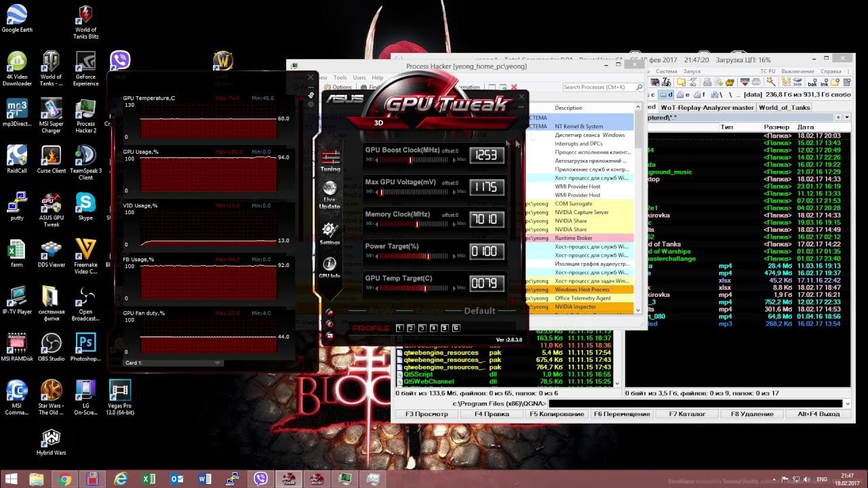Open the Users menu in Process Hacker
The width and height of the screenshot is (868, 488).
click(359, 78)
